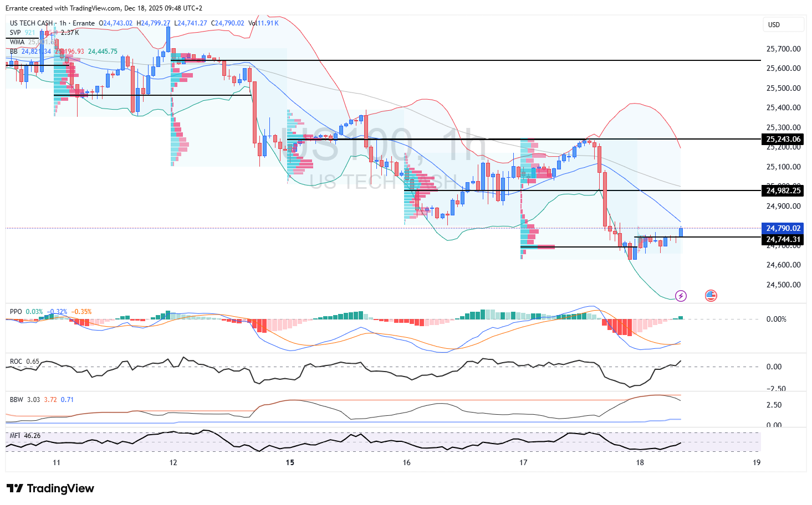
Task: Click the US TECH CASH symbol title
Action: pos(31,23)
